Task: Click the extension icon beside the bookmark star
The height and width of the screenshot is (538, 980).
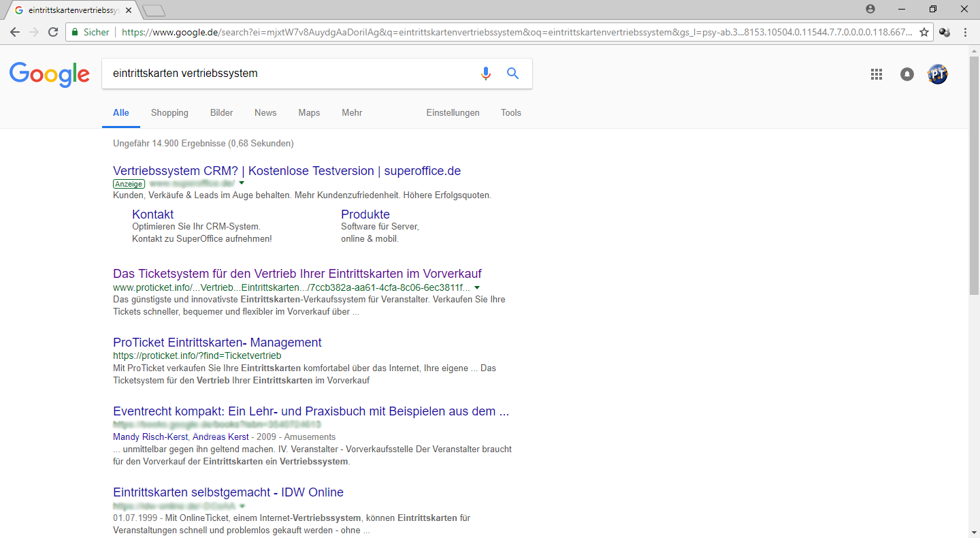Action: click(x=945, y=32)
